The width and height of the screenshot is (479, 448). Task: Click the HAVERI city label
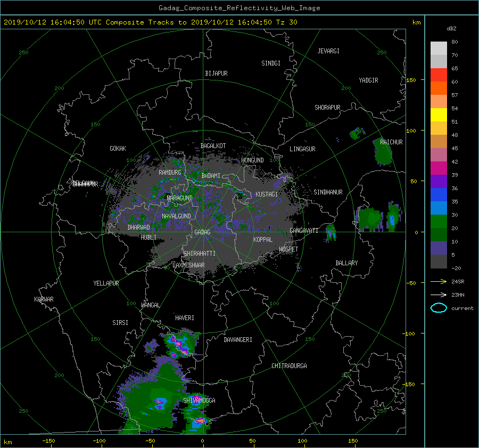pos(185,318)
